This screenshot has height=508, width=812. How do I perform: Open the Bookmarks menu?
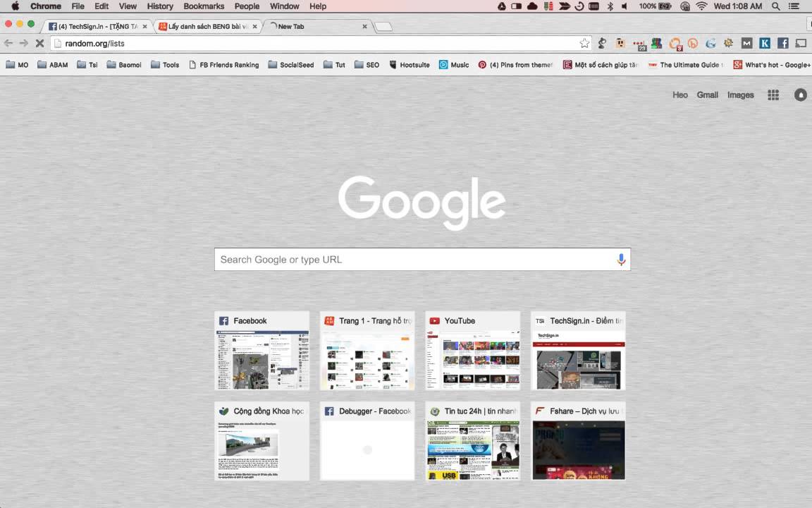204,6
